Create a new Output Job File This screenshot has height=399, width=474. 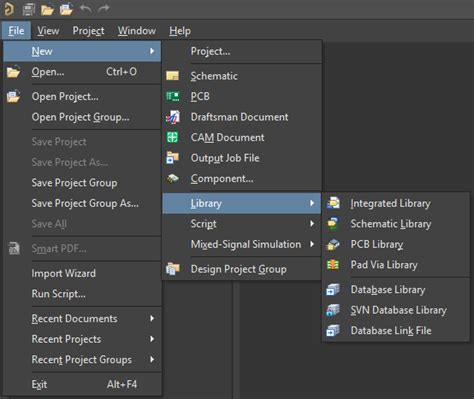point(242,158)
